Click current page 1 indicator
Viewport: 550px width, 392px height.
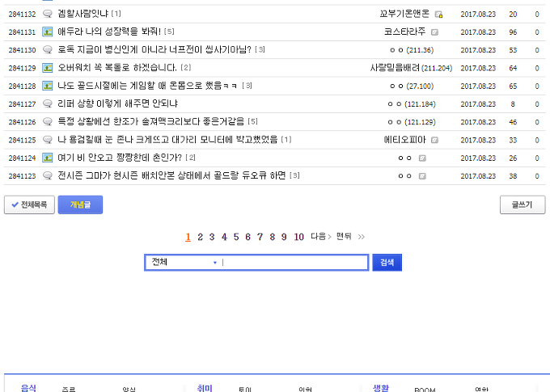(188, 237)
